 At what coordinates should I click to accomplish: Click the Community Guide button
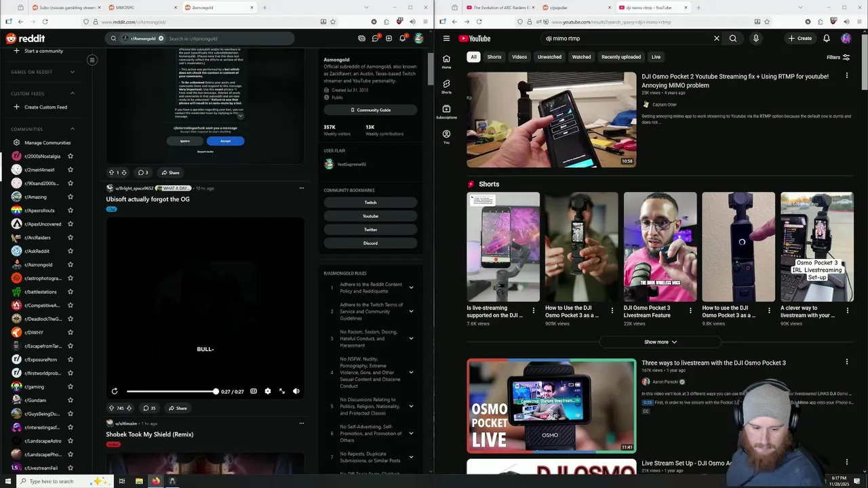[x=370, y=110]
